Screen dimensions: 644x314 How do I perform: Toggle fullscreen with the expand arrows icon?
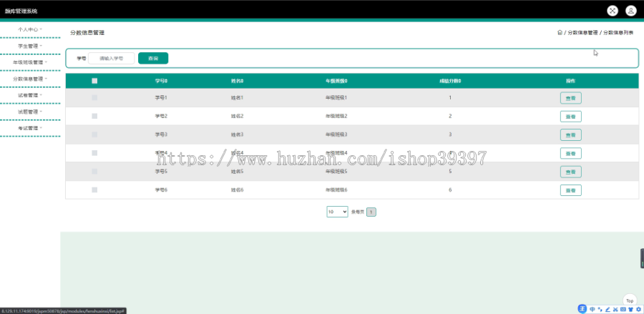pyautogui.click(x=613, y=11)
